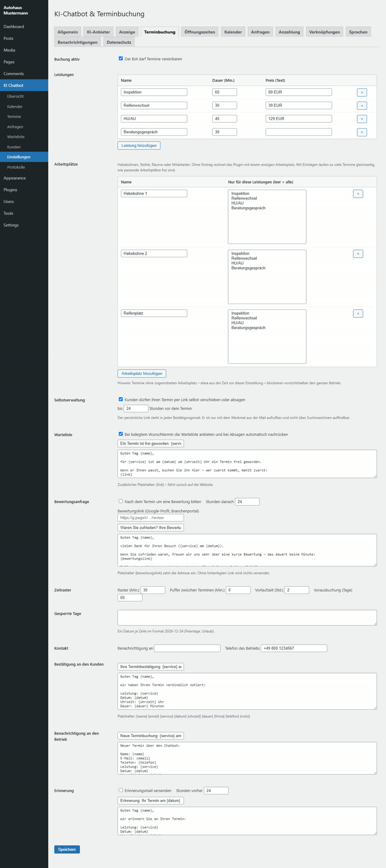Click the Bewertungsanfrage 'Stunden danach' field
The height and width of the screenshot is (868, 386).
pos(247,501)
